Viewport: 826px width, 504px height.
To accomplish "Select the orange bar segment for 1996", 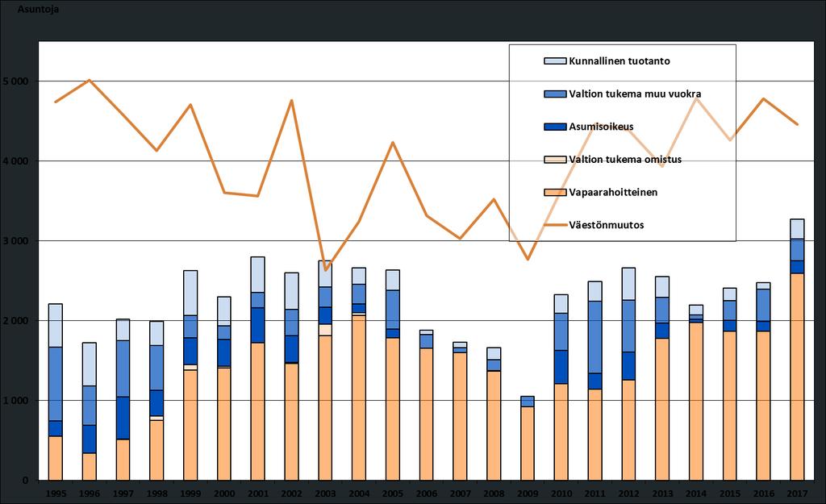I will (89, 467).
